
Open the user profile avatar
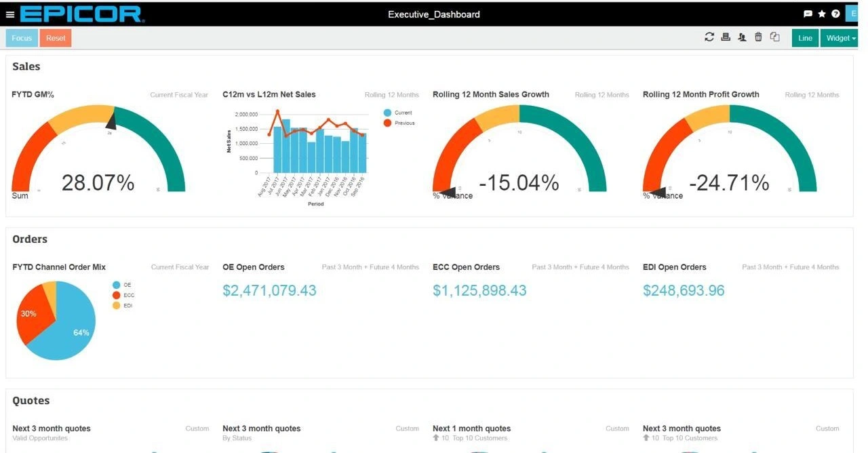(x=852, y=14)
